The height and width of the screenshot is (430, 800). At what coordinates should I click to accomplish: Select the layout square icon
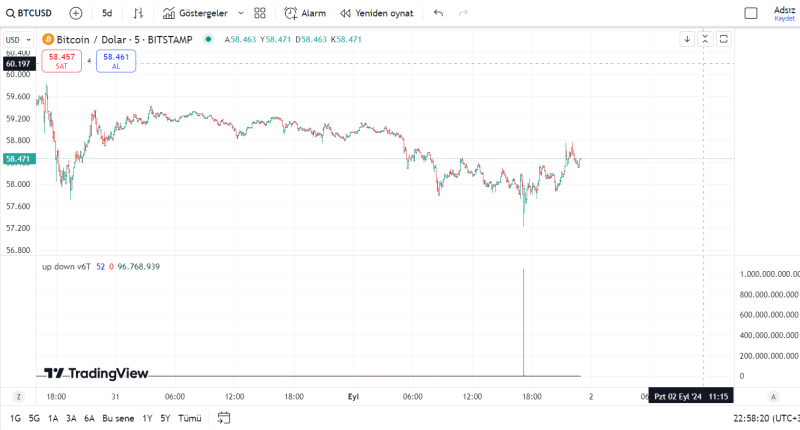[751, 14]
